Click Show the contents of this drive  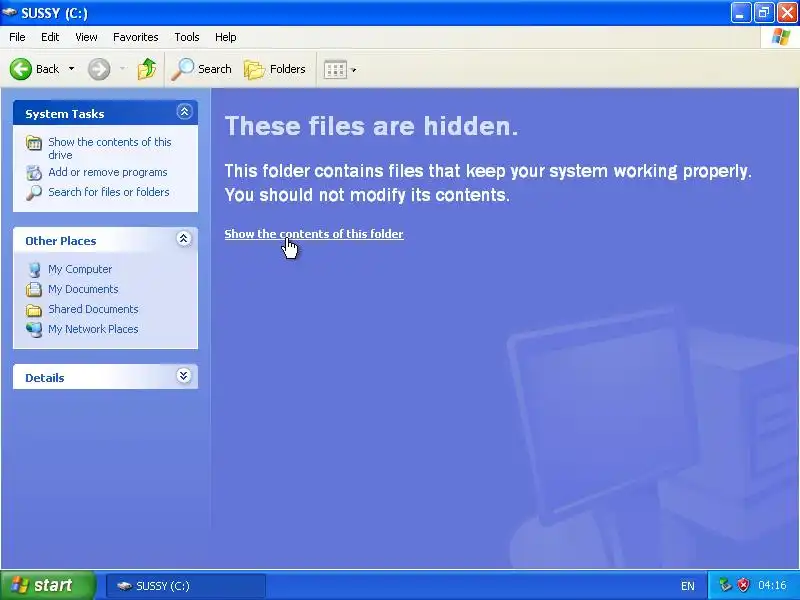tap(110, 148)
